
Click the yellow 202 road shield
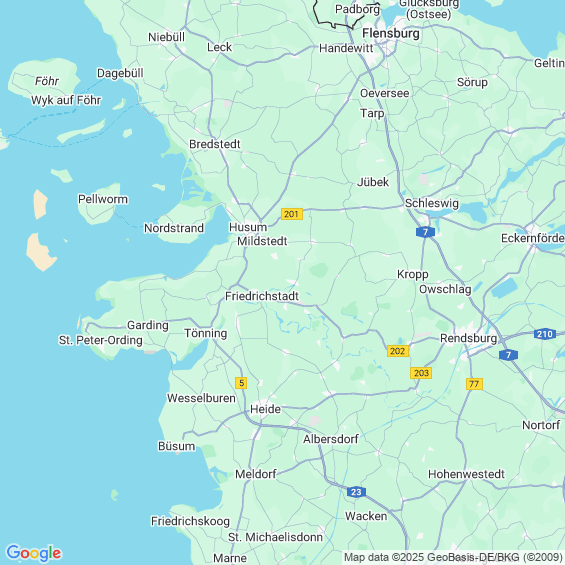click(398, 351)
